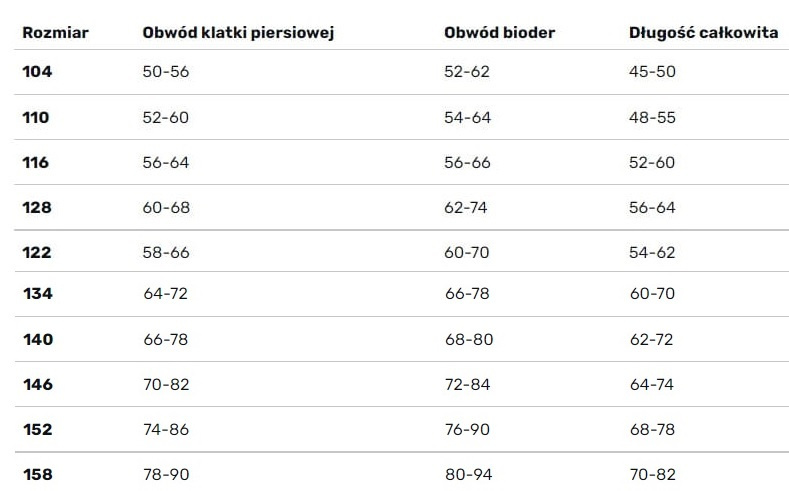Click the Obwód klatki piersiowej header
The width and height of the screenshot is (789, 491).
coord(238,33)
